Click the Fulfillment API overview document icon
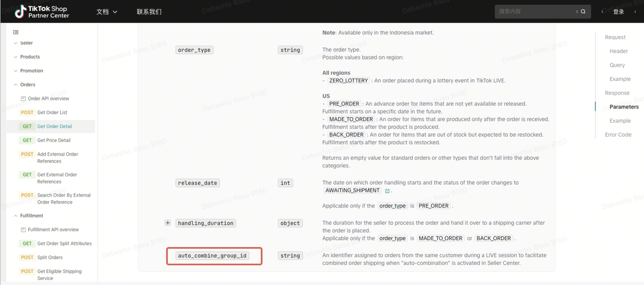 [23, 230]
